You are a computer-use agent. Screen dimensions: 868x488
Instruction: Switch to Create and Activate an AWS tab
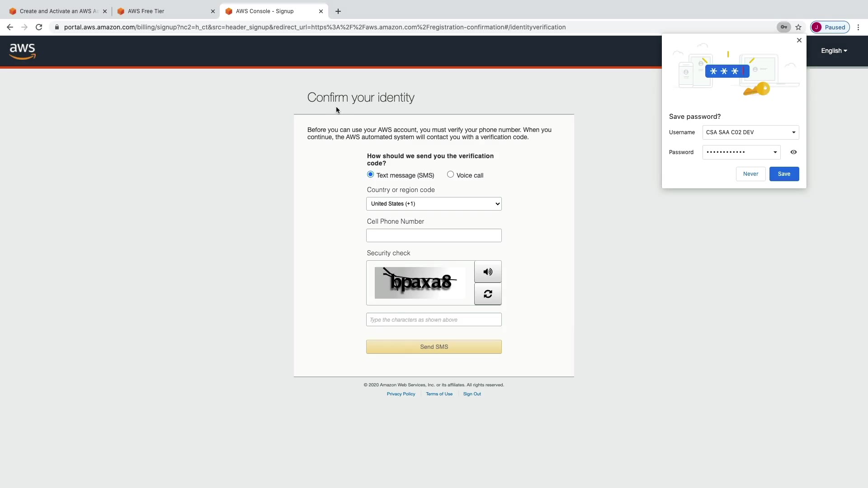click(x=54, y=11)
